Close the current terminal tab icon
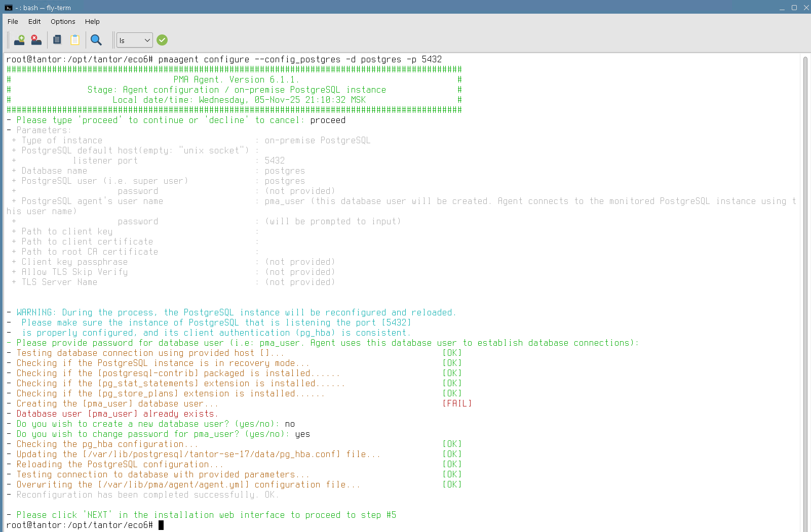 point(36,40)
